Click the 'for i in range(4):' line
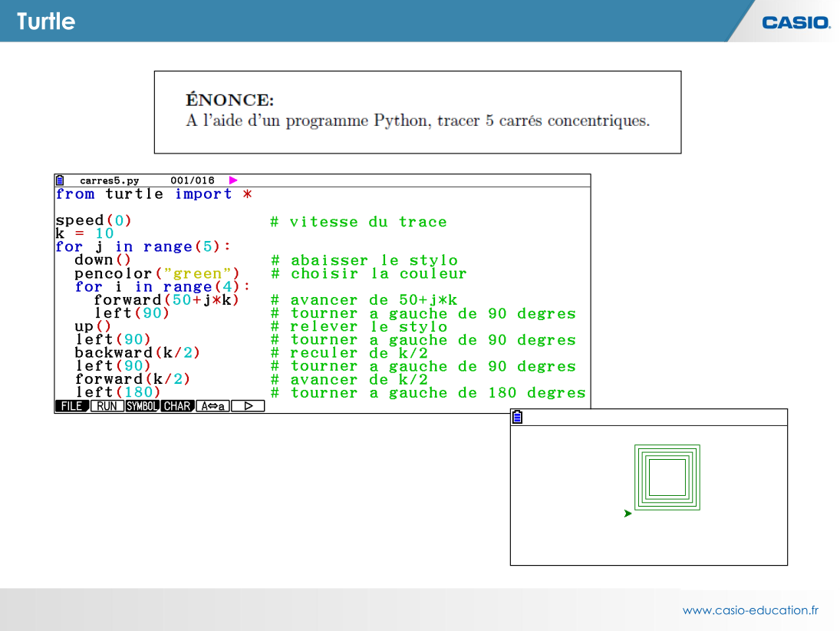Viewport: 840px width, 631px height. click(x=163, y=287)
